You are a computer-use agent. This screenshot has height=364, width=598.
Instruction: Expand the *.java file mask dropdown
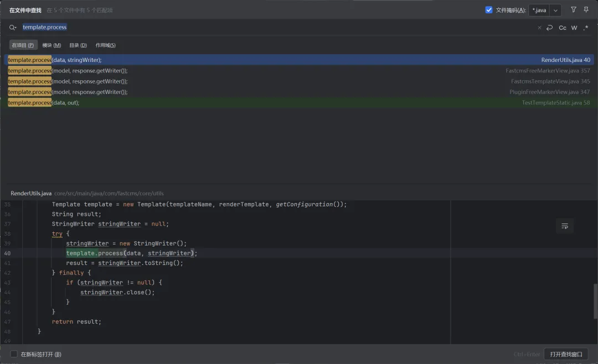pos(555,11)
